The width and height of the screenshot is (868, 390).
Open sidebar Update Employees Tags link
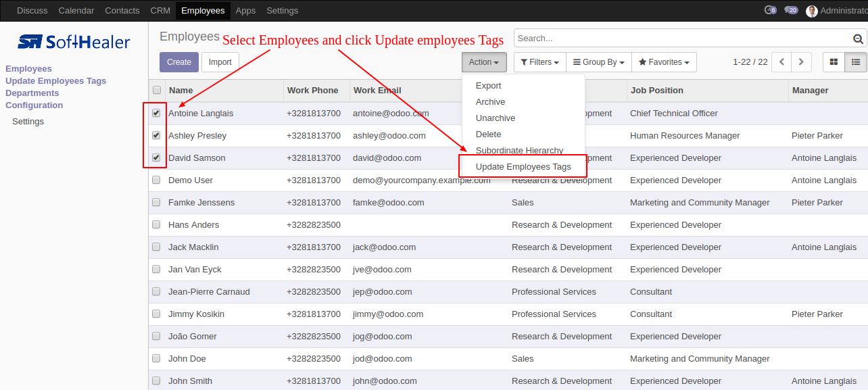coord(55,81)
